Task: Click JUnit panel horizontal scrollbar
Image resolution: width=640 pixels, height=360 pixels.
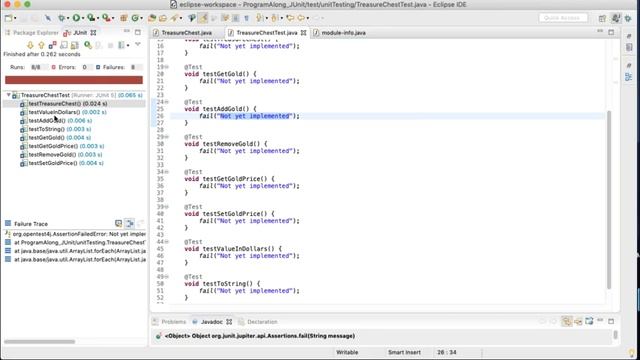Action: coord(40,341)
